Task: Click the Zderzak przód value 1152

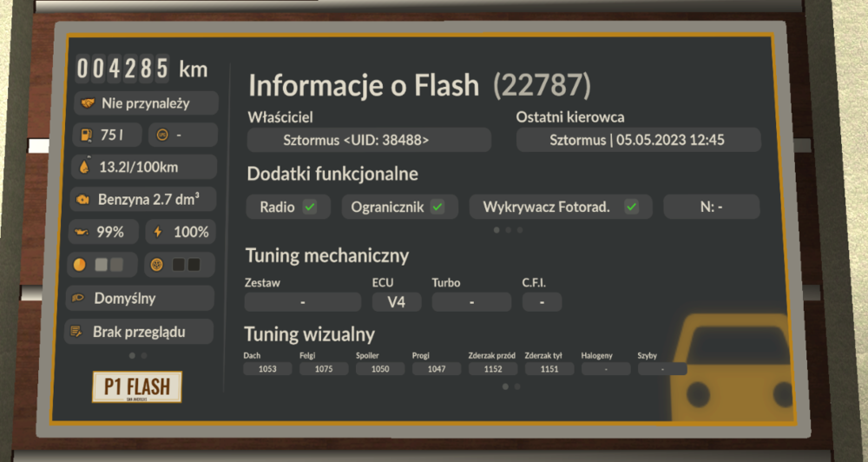Action: coord(493,369)
